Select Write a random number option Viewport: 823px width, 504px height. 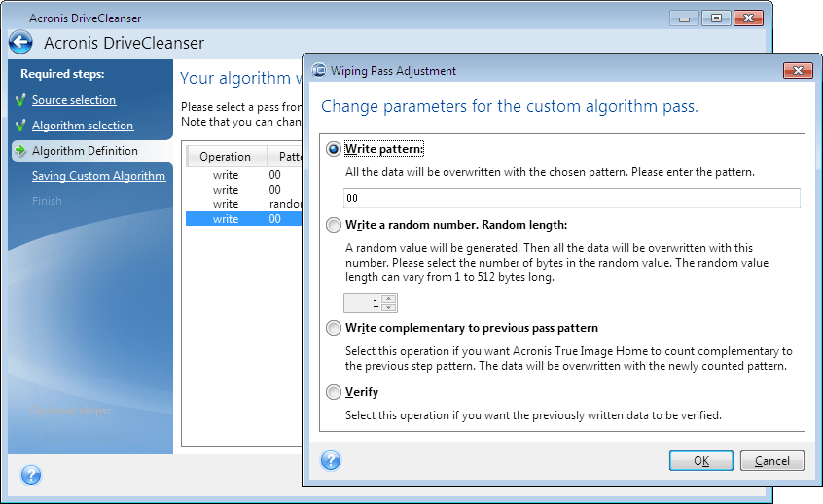[x=334, y=225]
